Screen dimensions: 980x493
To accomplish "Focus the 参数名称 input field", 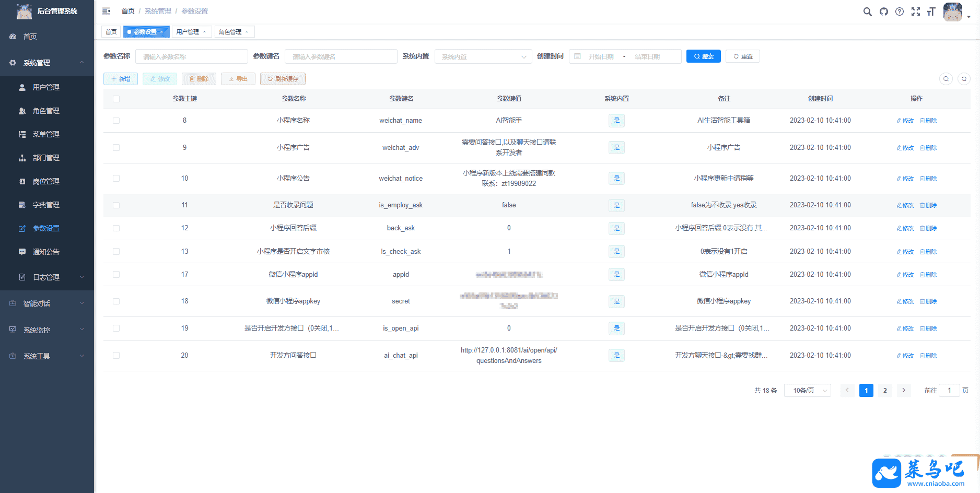I will 191,56.
